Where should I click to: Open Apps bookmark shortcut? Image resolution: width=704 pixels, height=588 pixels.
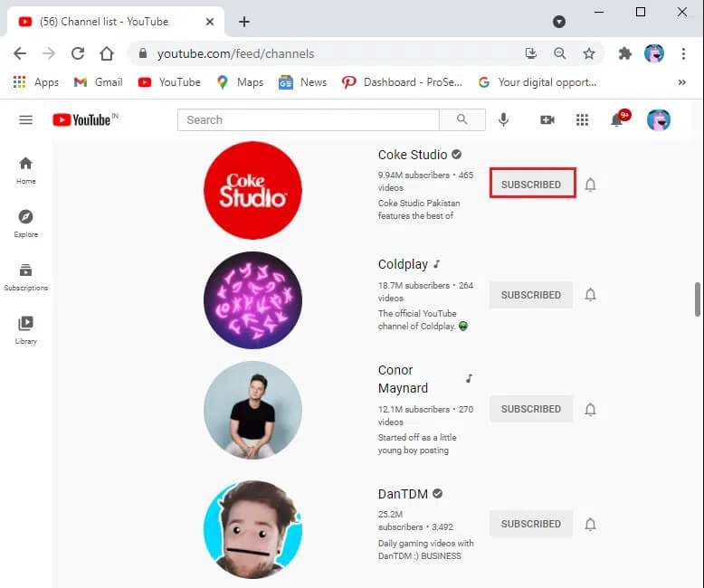pyautogui.click(x=36, y=82)
